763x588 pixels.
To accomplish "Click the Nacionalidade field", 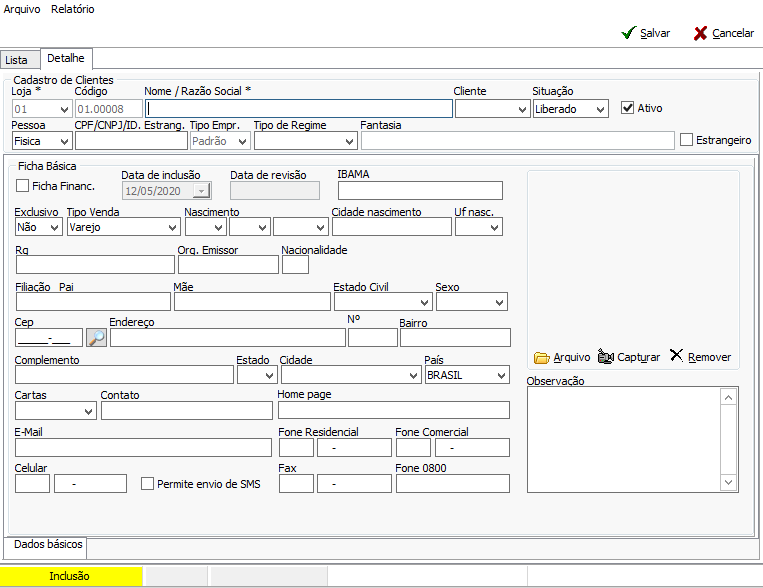I will [x=295, y=265].
